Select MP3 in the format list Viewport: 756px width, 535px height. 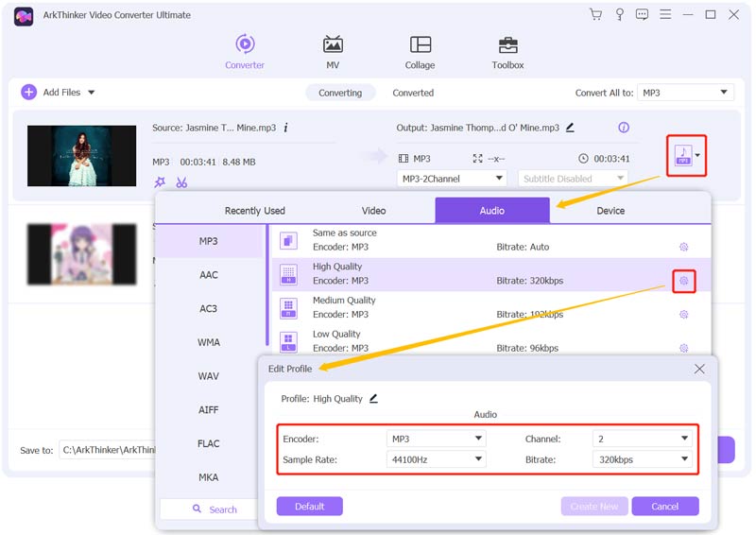pyautogui.click(x=209, y=241)
